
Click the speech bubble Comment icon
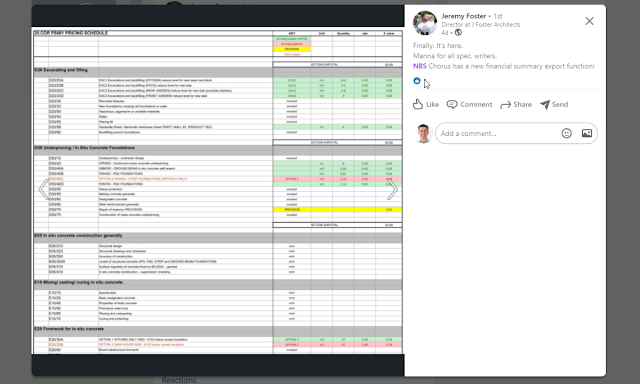coord(452,104)
